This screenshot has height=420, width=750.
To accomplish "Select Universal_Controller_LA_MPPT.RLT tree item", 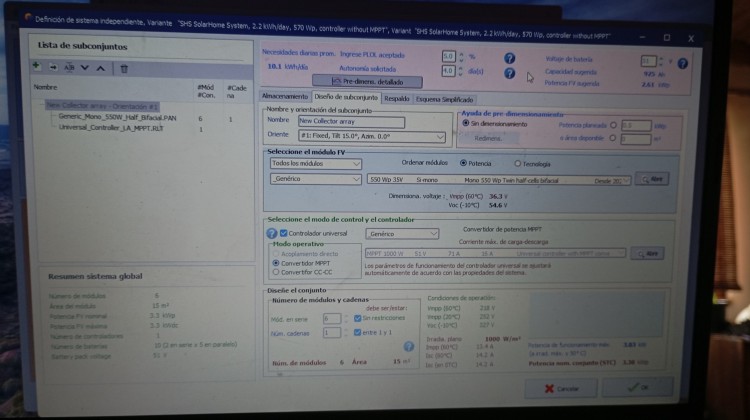I will (111, 128).
